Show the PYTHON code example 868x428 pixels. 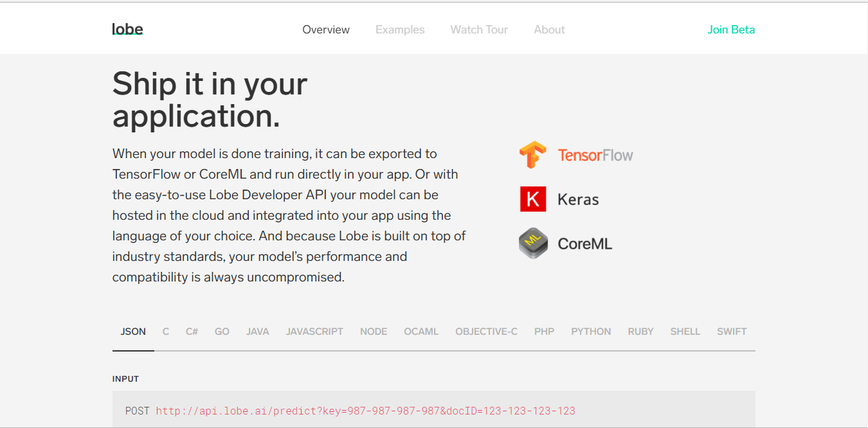591,332
